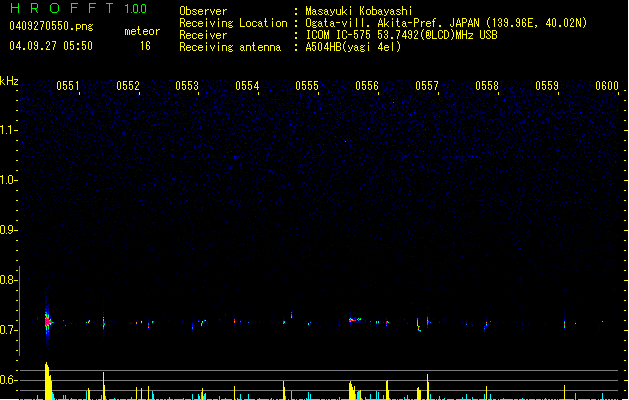Click time marker 0553
629x400 pixels.
[187, 86]
